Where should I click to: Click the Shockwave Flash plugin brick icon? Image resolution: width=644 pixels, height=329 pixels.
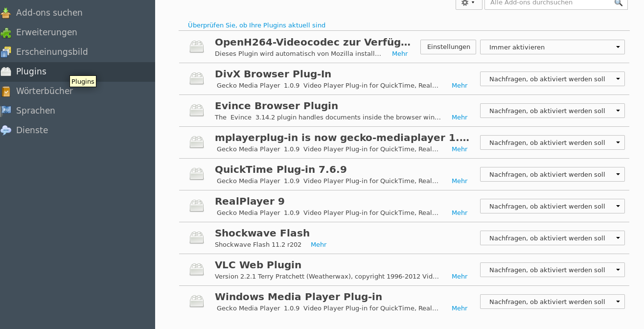click(x=197, y=238)
